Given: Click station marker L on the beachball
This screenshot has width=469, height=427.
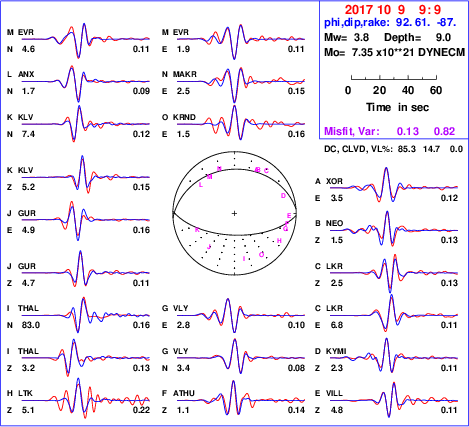Looking at the screenshot, I should (x=201, y=185).
